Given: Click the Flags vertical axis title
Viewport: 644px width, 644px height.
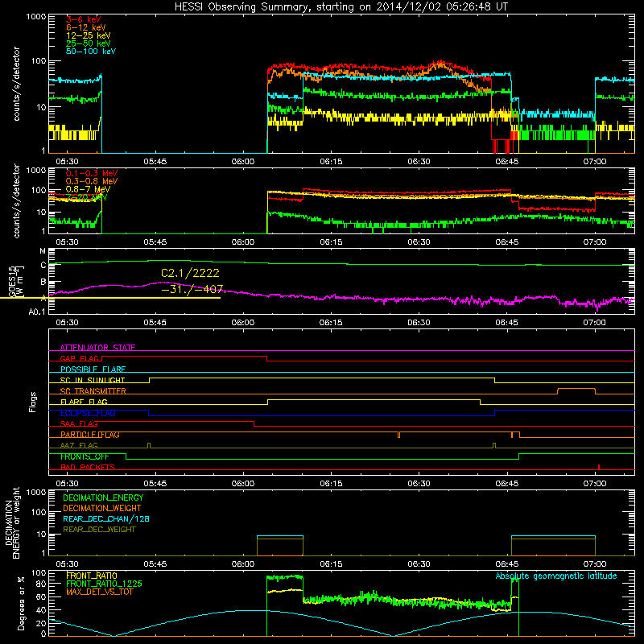Looking at the screenshot, I should [33, 402].
